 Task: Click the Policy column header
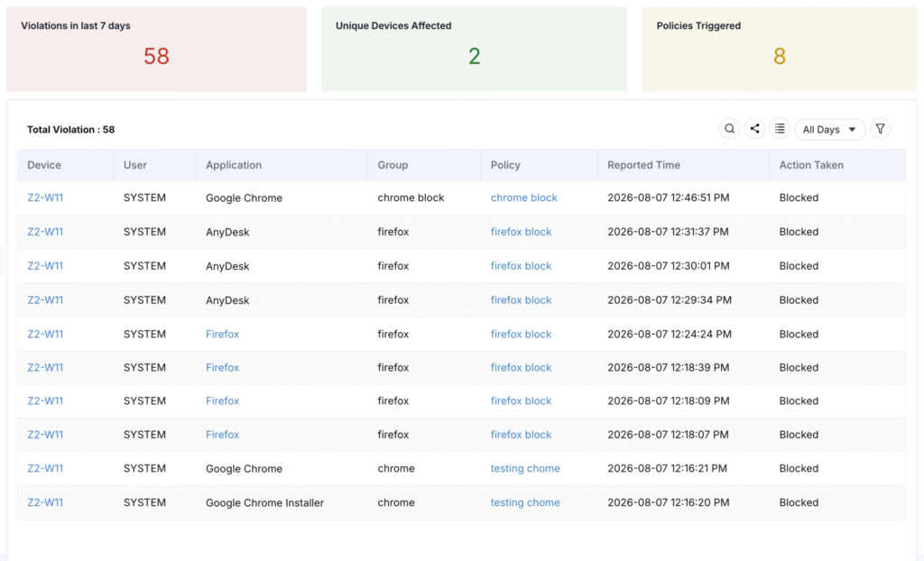(x=505, y=165)
